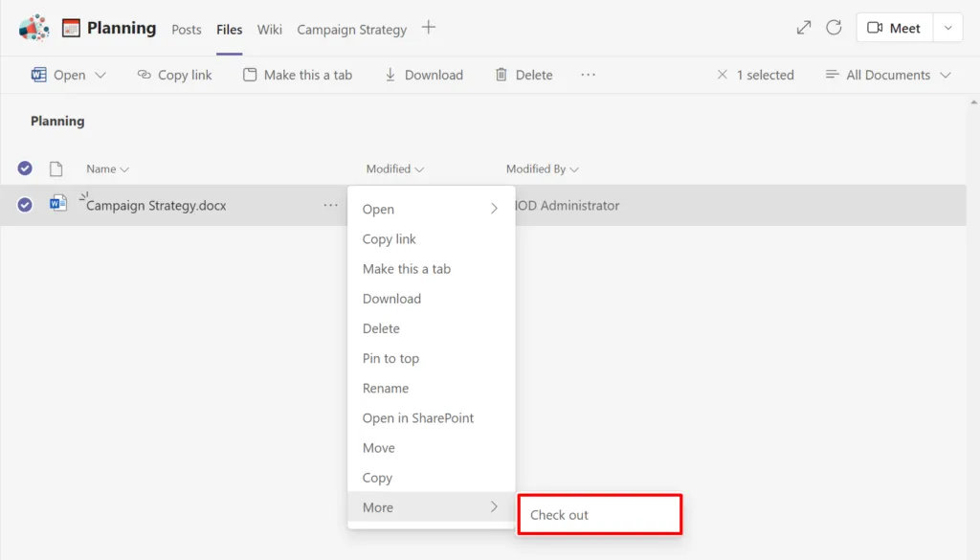980x560 pixels.
Task: Select Move in the context menu
Action: tap(432, 447)
